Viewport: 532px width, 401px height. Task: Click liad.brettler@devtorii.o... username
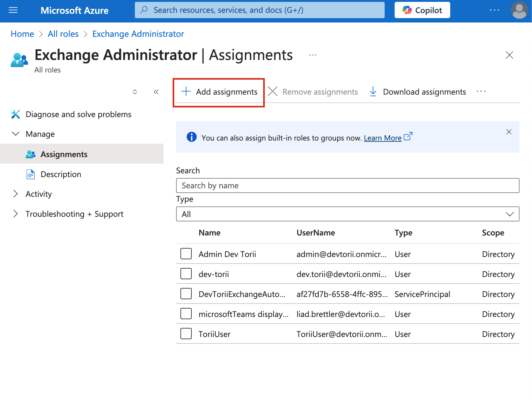[341, 314]
